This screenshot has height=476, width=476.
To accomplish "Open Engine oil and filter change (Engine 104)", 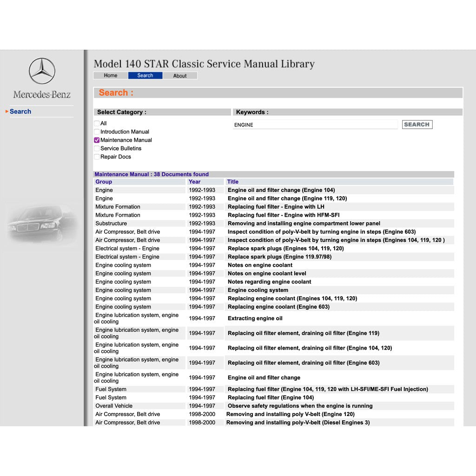I will point(281,190).
